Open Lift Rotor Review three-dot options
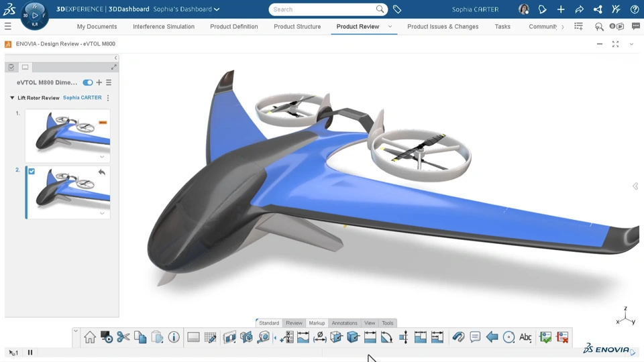Viewport: 644px width, 362px height. point(108,98)
